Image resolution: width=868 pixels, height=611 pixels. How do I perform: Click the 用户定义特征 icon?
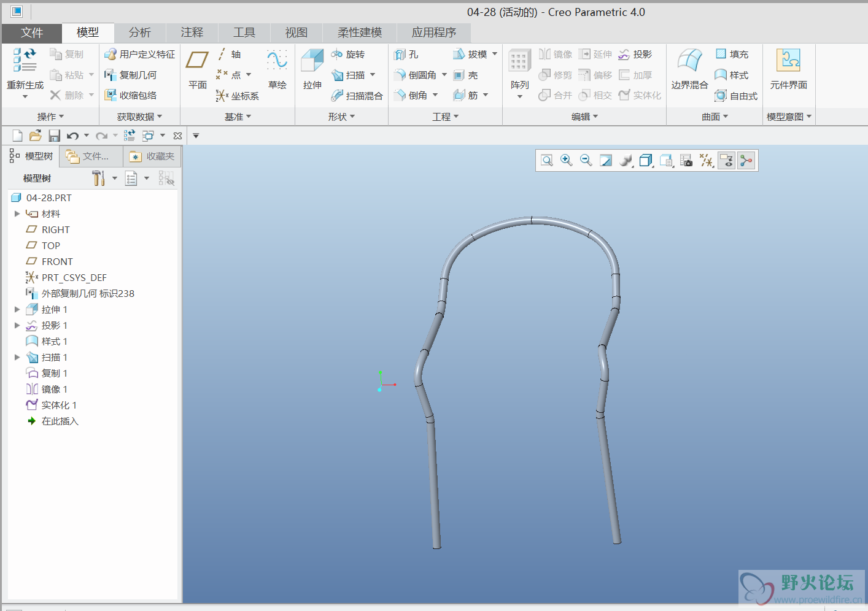click(x=110, y=55)
